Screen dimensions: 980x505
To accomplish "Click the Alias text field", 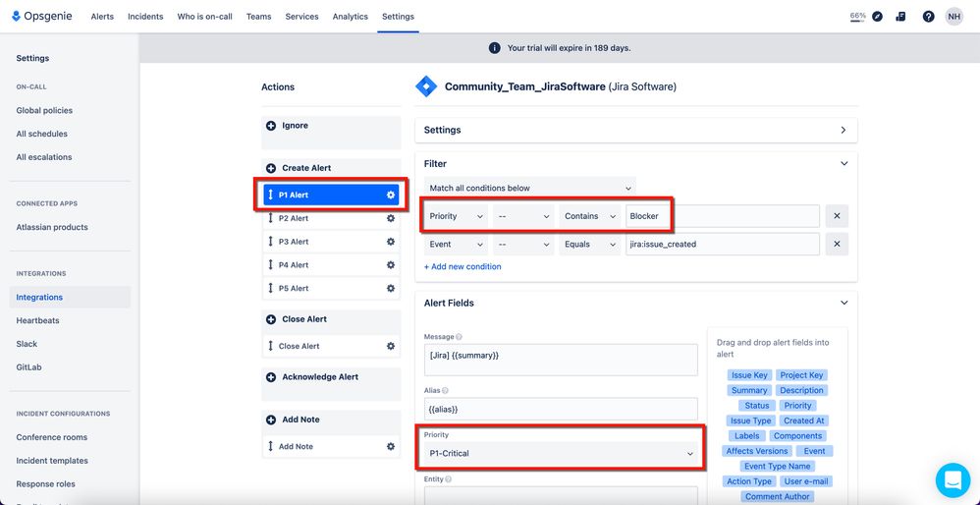I will 561,409.
